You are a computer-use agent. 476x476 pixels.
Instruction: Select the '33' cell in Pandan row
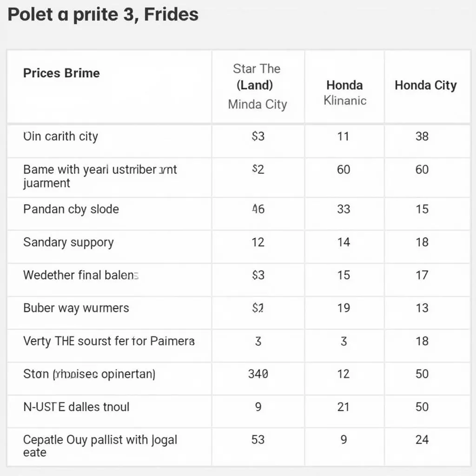pos(344,209)
